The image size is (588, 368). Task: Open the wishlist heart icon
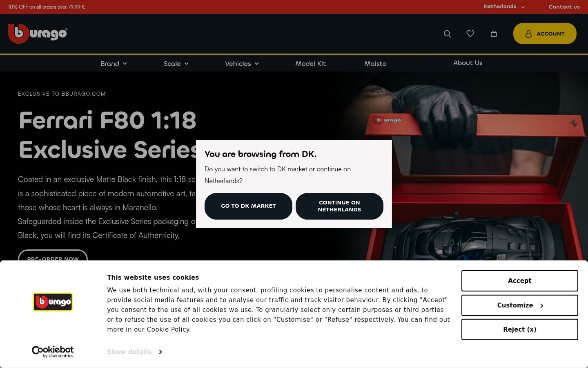coord(470,34)
